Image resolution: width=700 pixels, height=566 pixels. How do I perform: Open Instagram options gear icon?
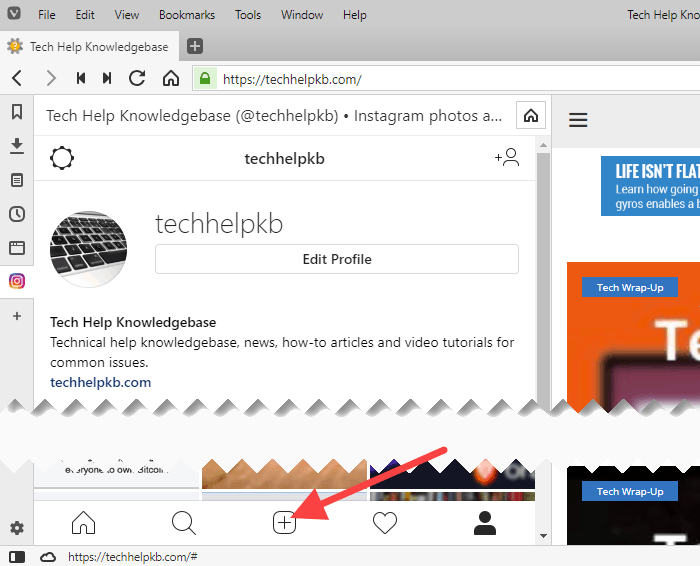[62, 158]
